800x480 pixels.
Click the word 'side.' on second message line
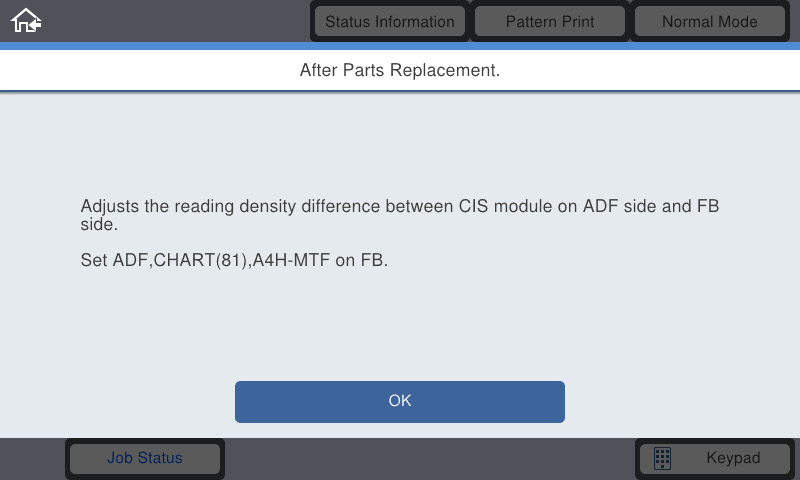[99, 224]
